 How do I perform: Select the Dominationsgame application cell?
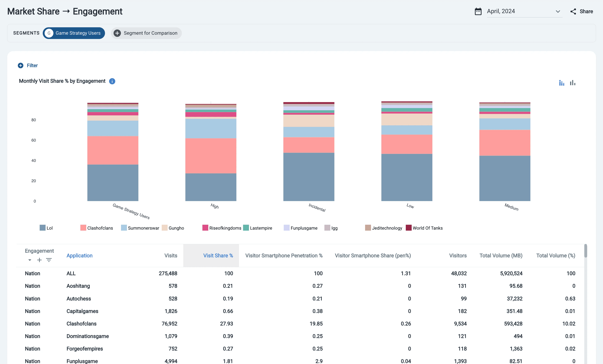pyautogui.click(x=88, y=336)
